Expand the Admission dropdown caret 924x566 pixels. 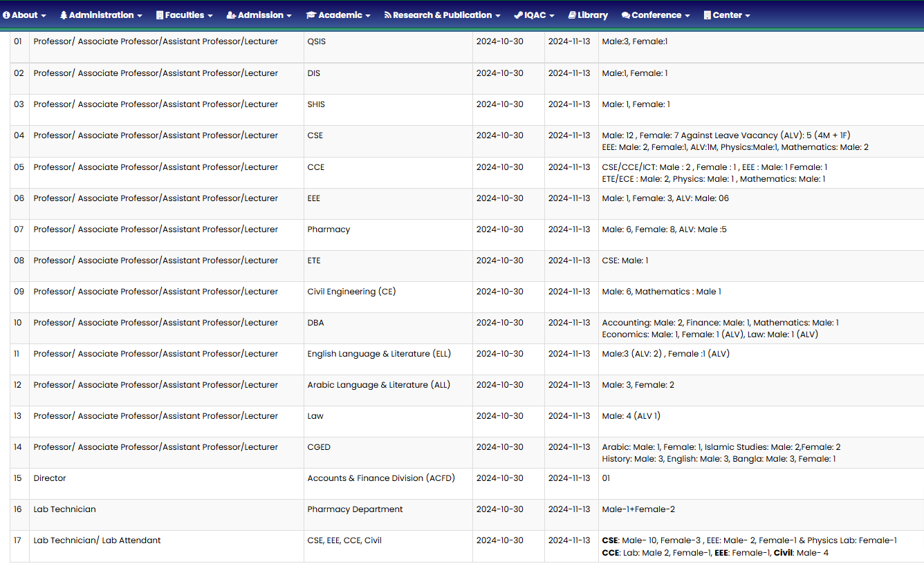(x=289, y=16)
